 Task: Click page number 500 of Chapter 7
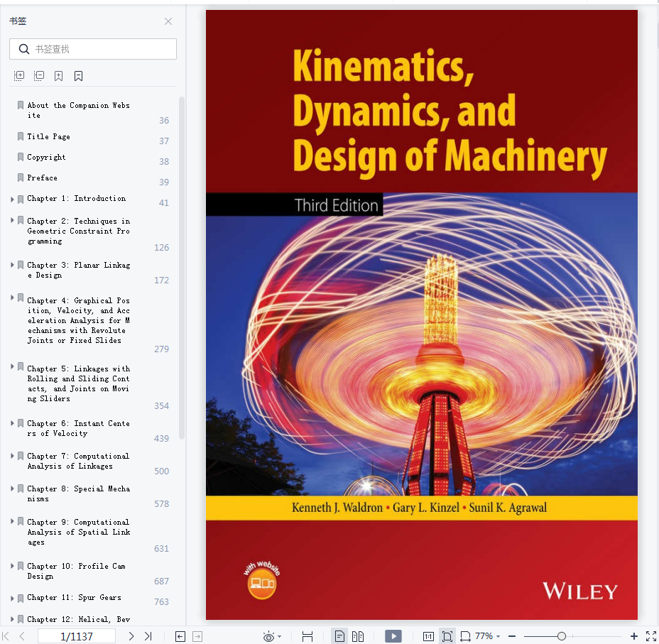coord(161,471)
